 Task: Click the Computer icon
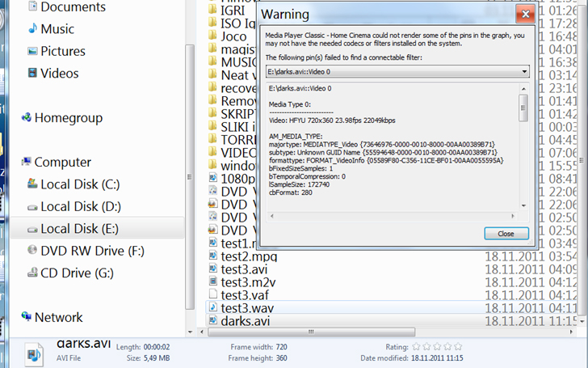[x=26, y=162]
